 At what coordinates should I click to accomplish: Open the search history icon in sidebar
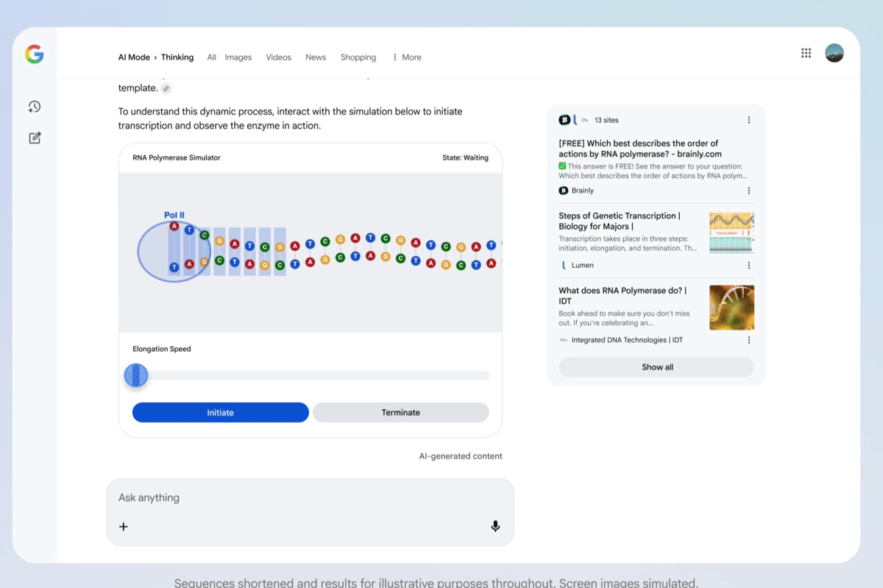pyautogui.click(x=35, y=107)
